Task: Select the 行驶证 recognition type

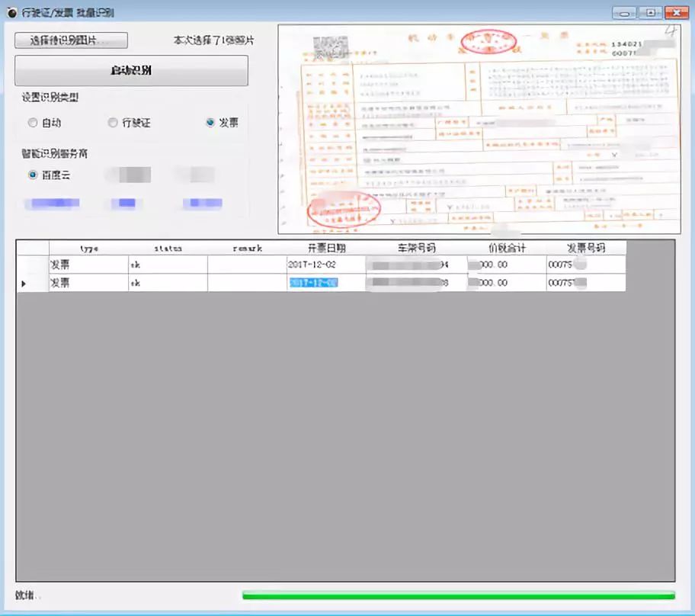Action: pyautogui.click(x=113, y=123)
